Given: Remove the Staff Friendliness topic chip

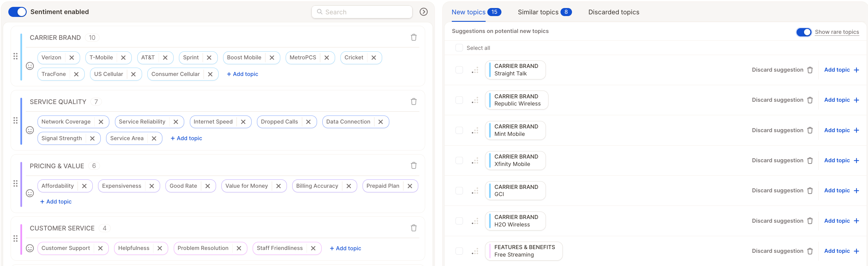Looking at the screenshot, I should point(313,248).
